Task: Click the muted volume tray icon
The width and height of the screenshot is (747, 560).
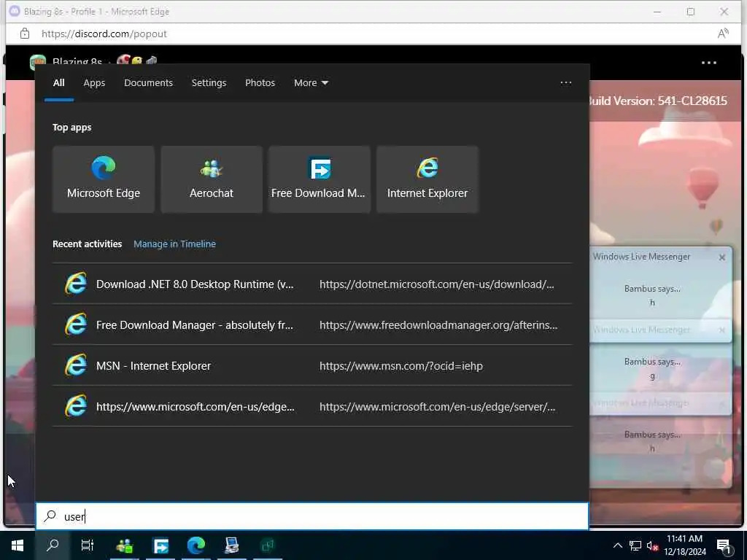Action: pos(652,545)
